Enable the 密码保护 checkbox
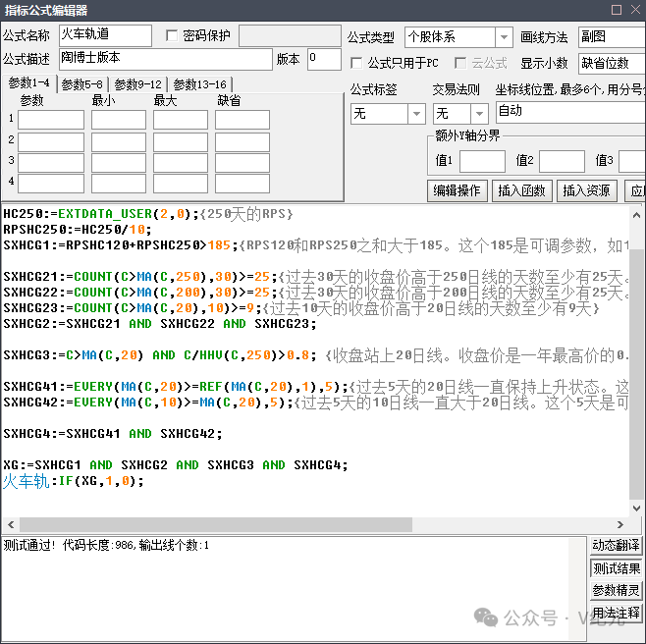This screenshot has width=646, height=644. (x=172, y=35)
